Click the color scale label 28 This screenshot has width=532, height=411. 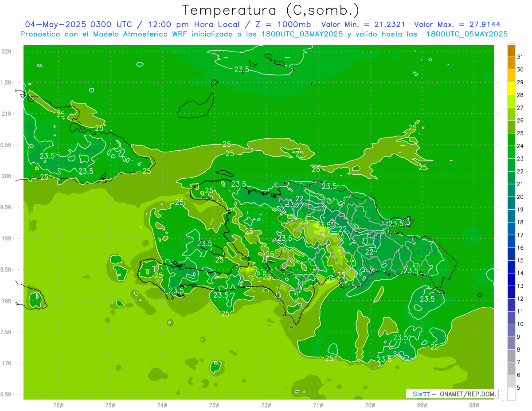click(520, 95)
